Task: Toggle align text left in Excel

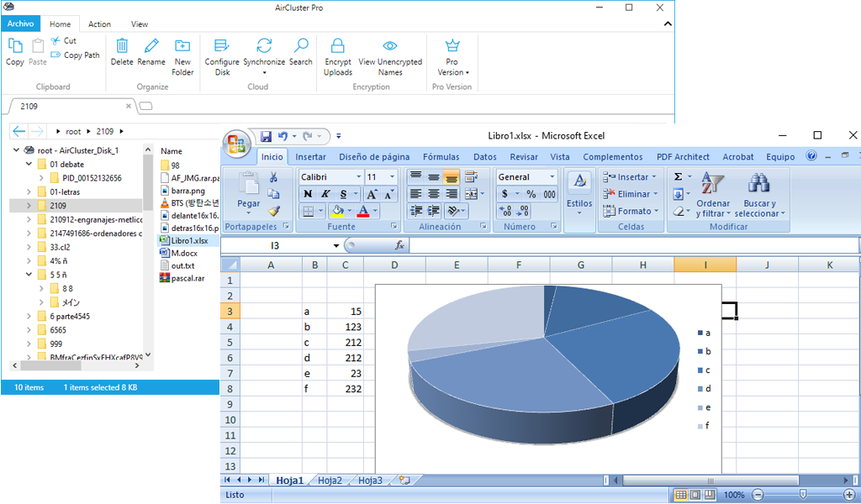Action: click(415, 194)
